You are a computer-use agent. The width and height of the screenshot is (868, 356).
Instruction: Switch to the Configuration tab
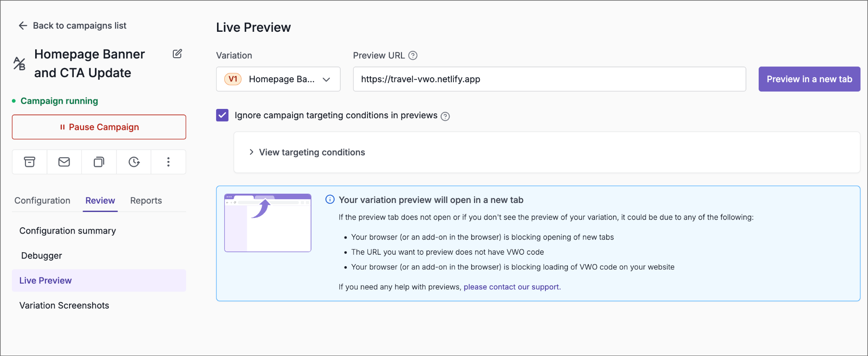pyautogui.click(x=42, y=200)
